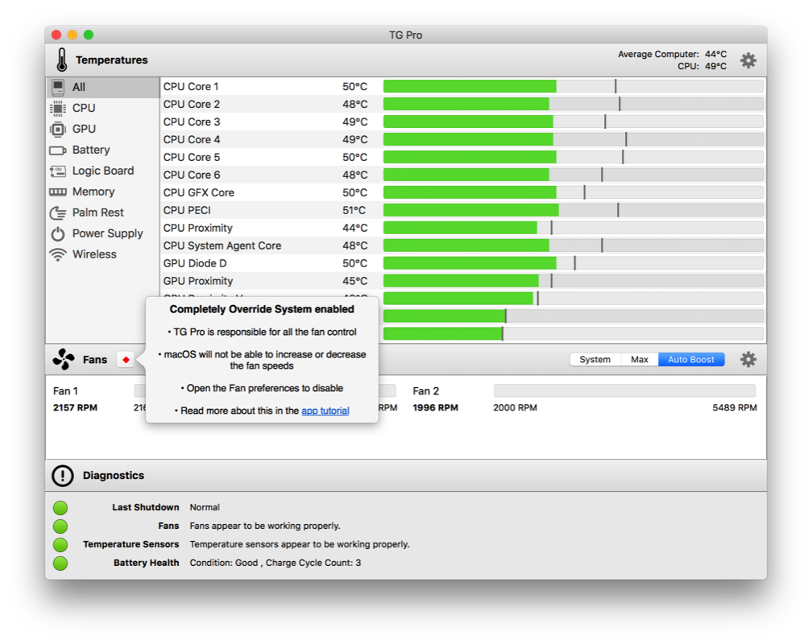This screenshot has width=812, height=644.
Task: Show Logic Board sensors label
Action: pos(103,171)
